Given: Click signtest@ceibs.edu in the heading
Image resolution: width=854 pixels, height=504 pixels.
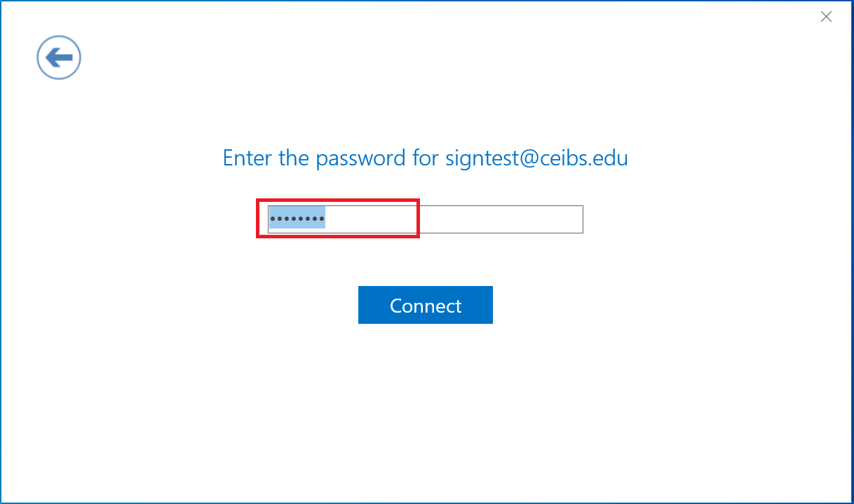Looking at the screenshot, I should coord(536,158).
